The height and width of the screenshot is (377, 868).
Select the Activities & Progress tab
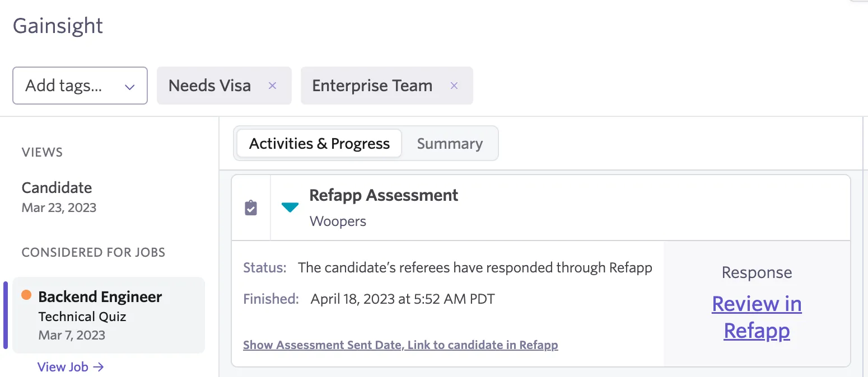[x=319, y=144]
